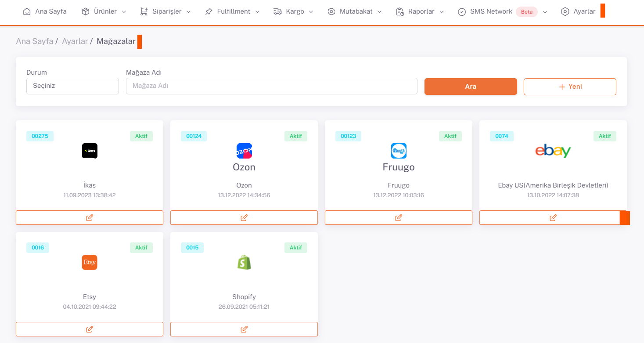Click store ID badge 00275
The image size is (644, 343).
click(40, 136)
